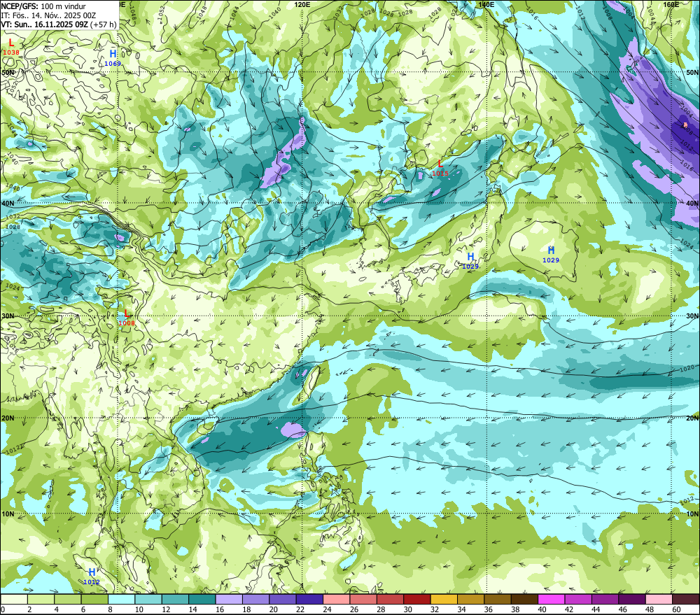Pick the dark brown 38–40 legend swatch
This screenshot has width=700, height=615.
[524, 599]
